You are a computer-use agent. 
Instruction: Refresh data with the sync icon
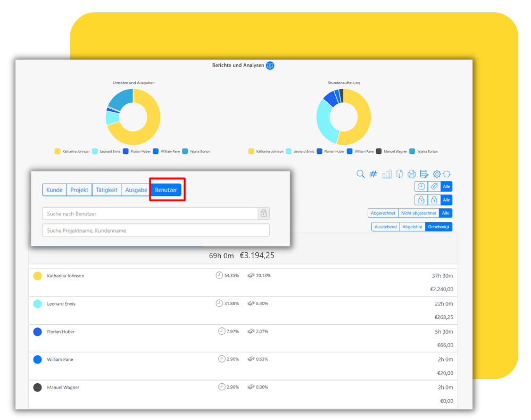pos(447,174)
